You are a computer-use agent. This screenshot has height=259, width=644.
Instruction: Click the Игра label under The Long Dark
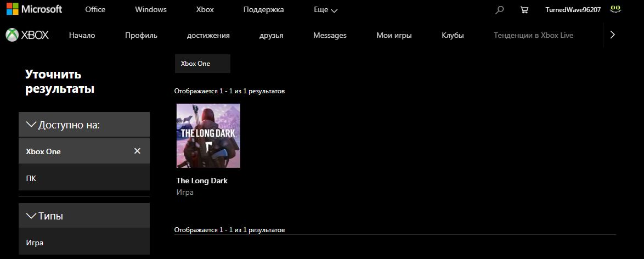[185, 192]
